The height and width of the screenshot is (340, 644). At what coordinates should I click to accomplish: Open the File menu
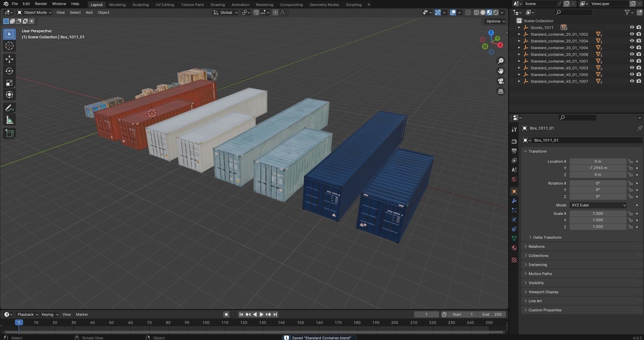(15, 4)
